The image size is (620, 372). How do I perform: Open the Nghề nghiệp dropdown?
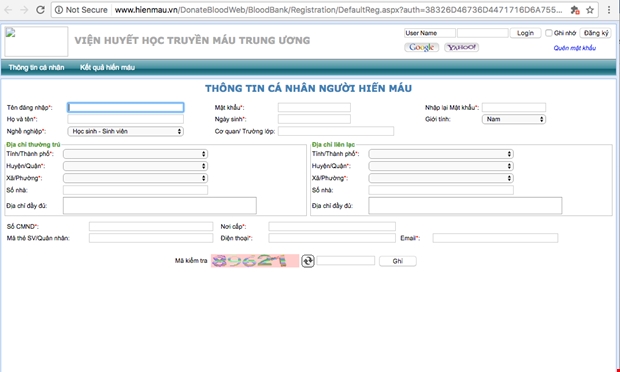(x=125, y=131)
